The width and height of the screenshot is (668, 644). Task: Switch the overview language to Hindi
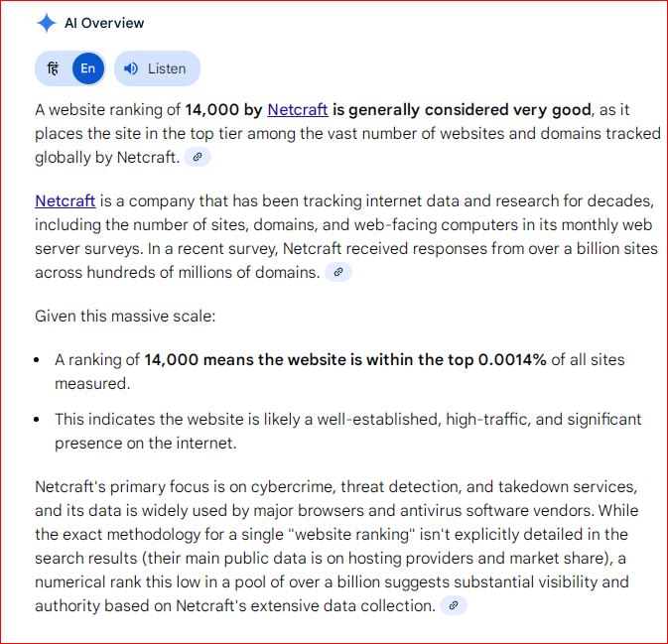pos(54,68)
